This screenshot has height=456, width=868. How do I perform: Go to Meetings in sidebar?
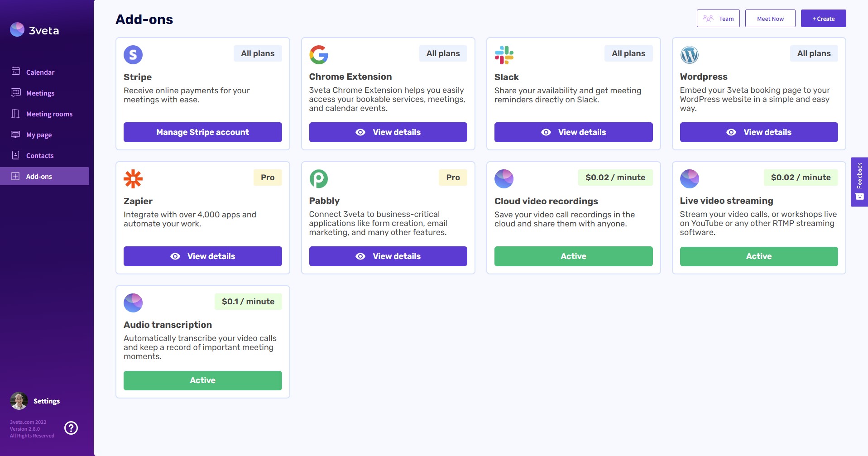[45, 93]
